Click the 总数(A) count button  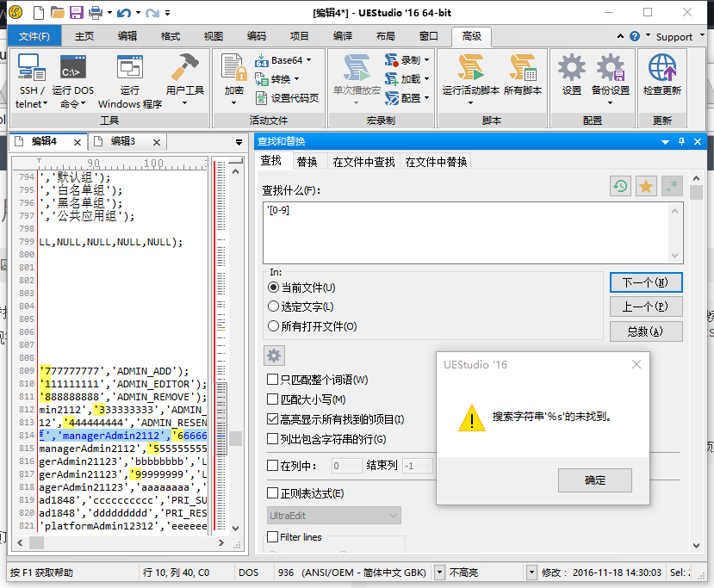pyautogui.click(x=646, y=331)
